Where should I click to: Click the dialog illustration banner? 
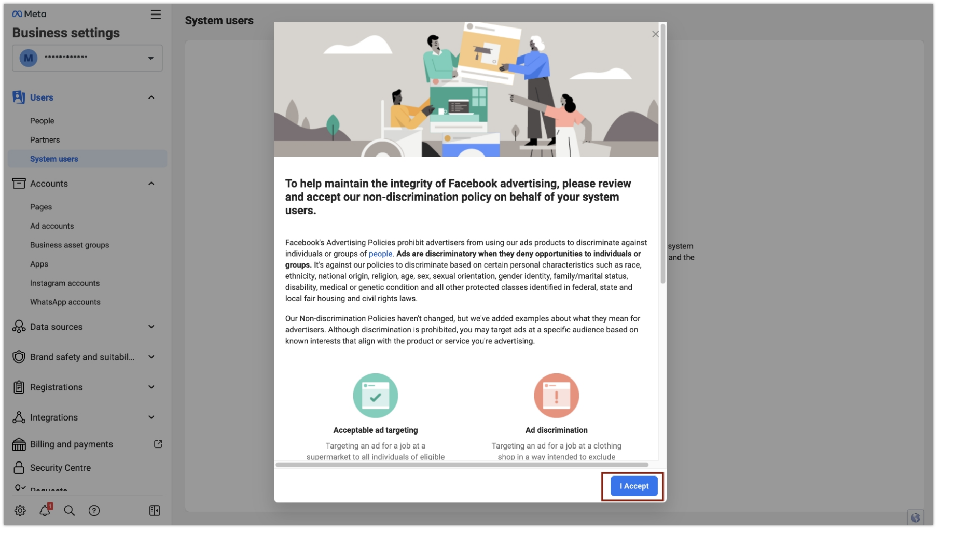[466, 90]
